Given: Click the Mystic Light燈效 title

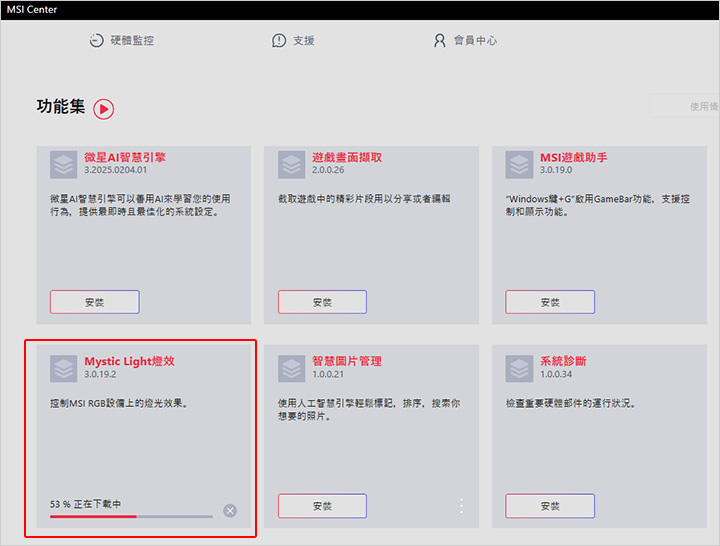Looking at the screenshot, I should (x=129, y=361).
